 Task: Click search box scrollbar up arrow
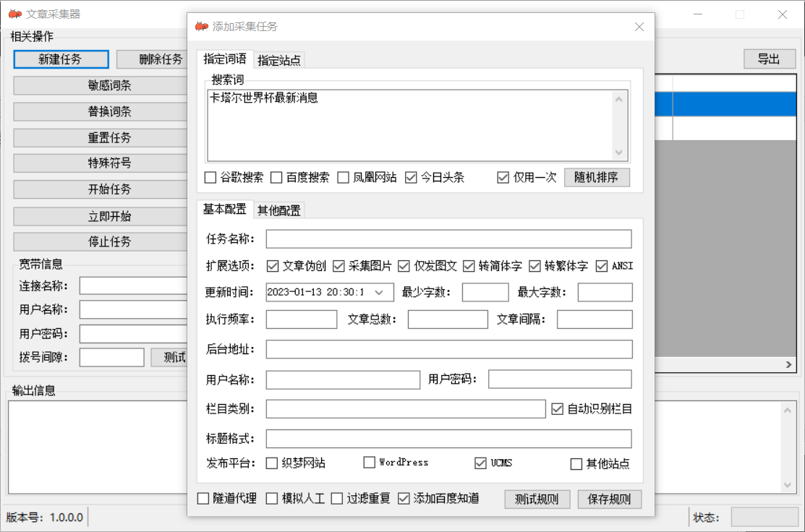(618, 99)
